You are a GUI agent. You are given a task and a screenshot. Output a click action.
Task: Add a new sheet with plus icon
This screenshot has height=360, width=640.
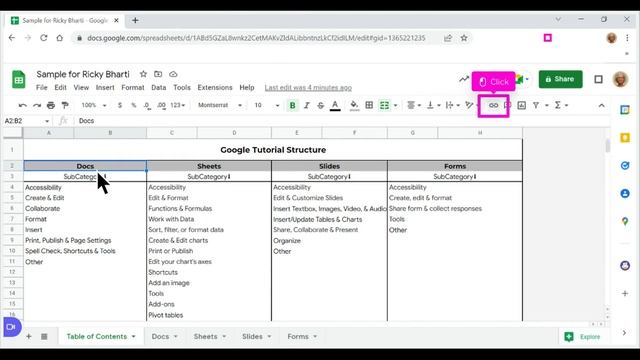29,336
